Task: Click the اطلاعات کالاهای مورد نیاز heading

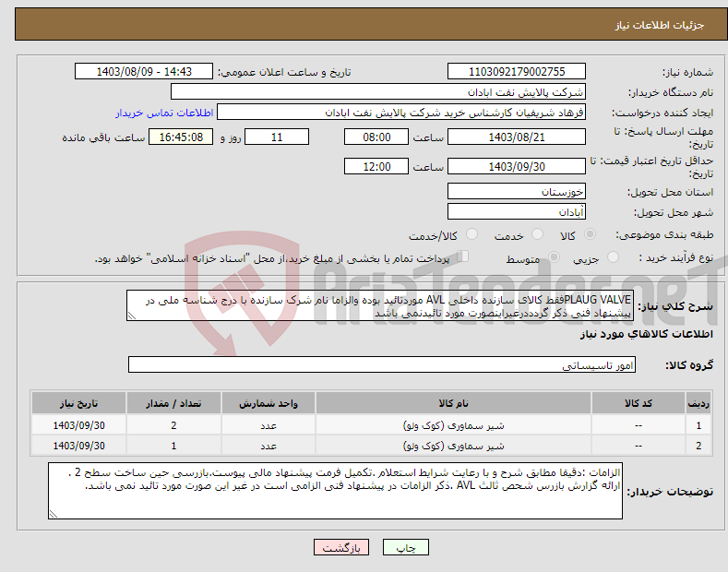Action: 646,334
